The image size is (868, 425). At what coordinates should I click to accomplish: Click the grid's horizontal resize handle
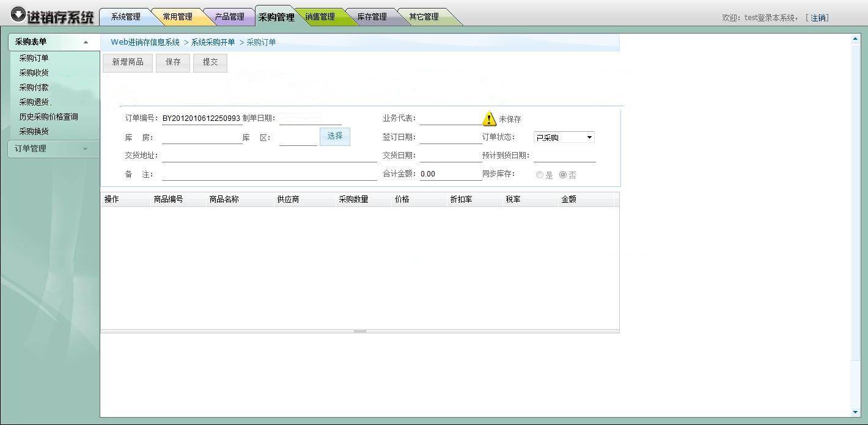coord(360,331)
